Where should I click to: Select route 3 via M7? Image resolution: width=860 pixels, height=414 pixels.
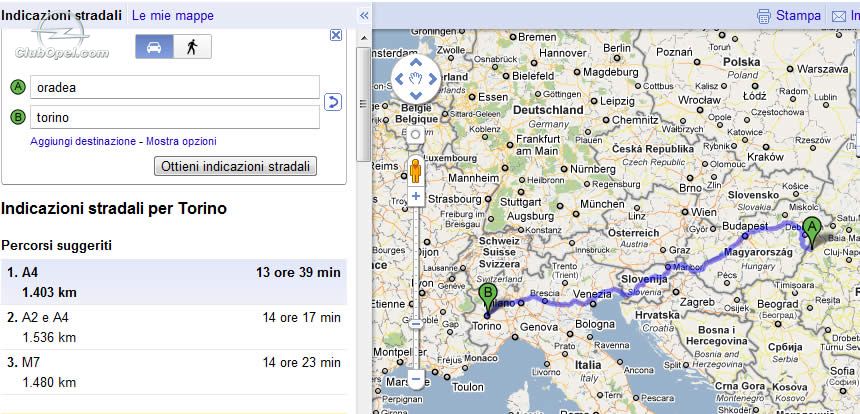[x=174, y=372]
